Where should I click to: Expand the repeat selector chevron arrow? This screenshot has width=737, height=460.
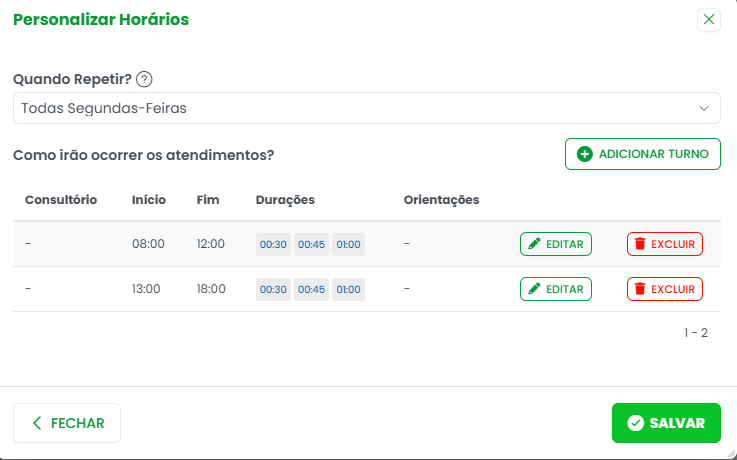tap(704, 108)
